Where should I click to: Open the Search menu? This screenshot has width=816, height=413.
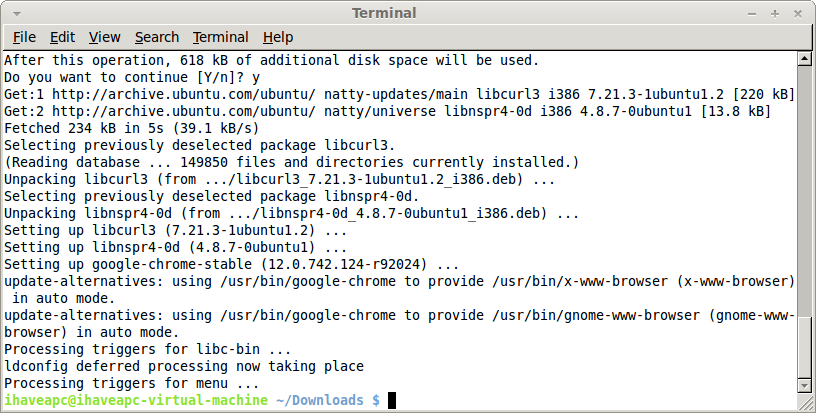(x=157, y=37)
